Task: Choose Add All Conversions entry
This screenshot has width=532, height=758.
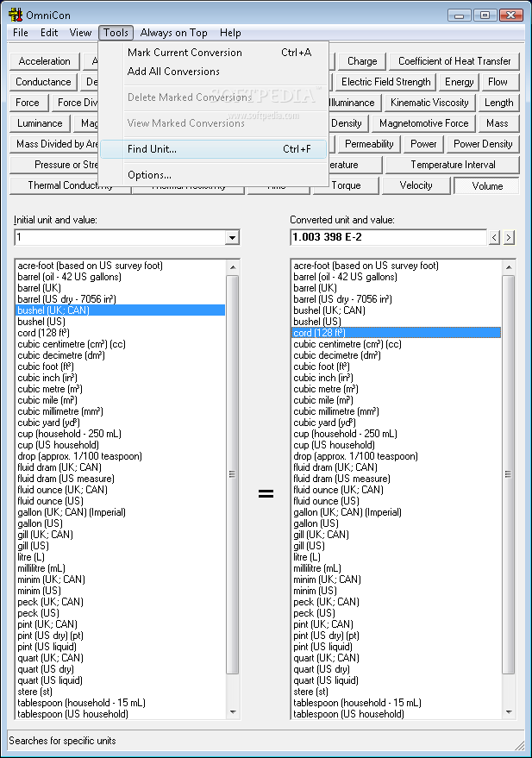Action: coord(213,72)
